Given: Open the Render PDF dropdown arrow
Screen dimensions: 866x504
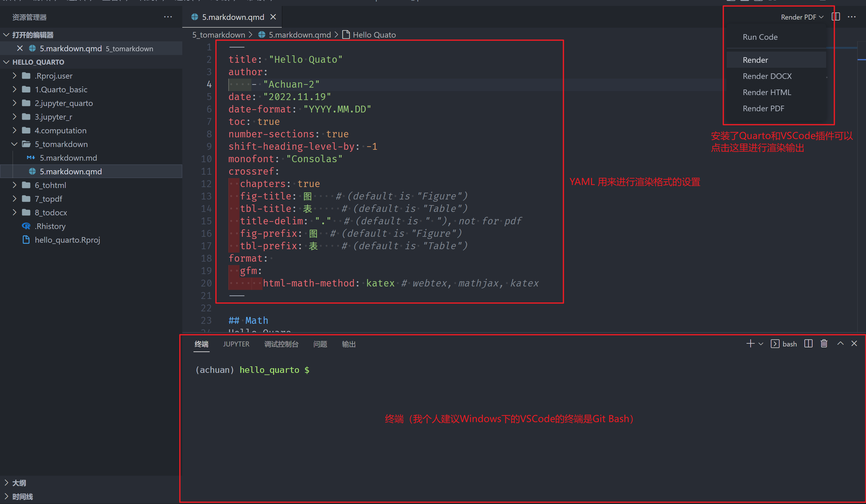Looking at the screenshot, I should [821, 16].
